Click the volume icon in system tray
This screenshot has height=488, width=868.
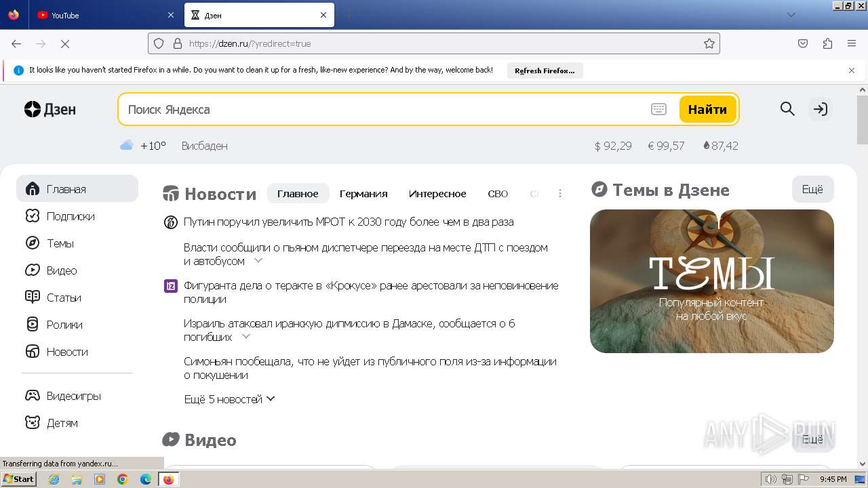pos(770,479)
